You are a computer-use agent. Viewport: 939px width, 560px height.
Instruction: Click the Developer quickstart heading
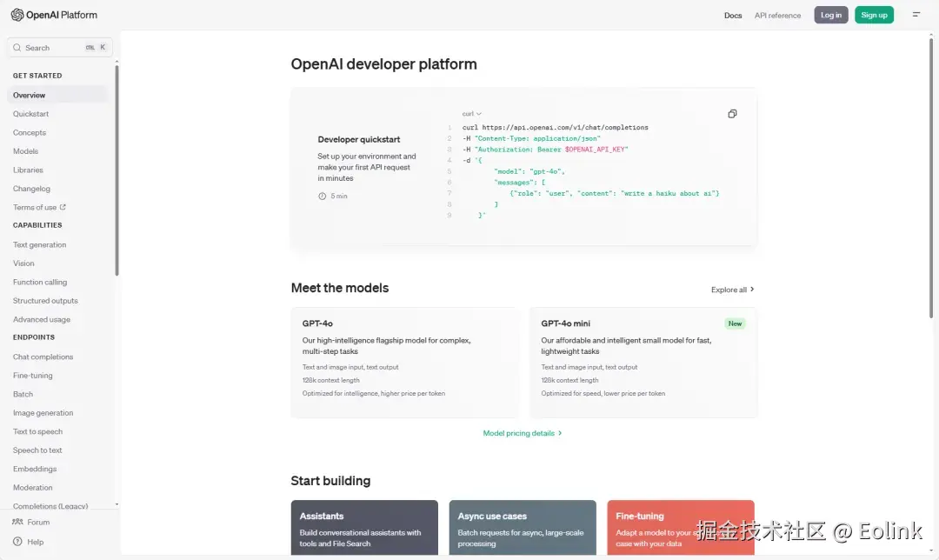359,139
